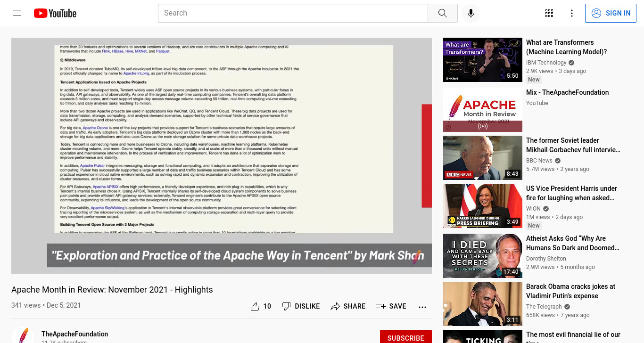The height and width of the screenshot is (343, 644).
Task: Visit The Telegraph channel
Action: (x=544, y=307)
